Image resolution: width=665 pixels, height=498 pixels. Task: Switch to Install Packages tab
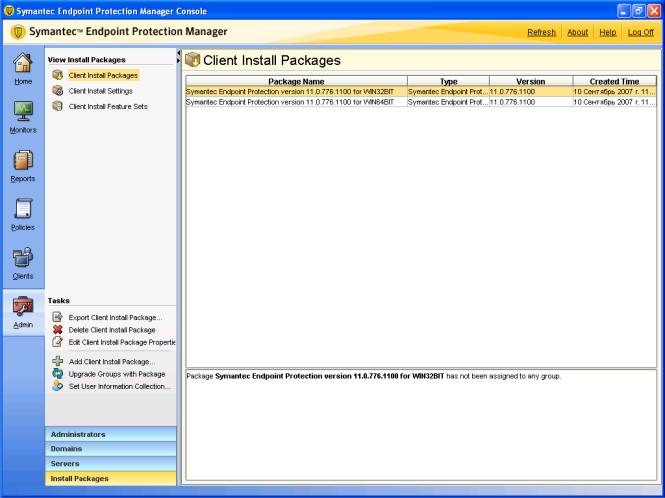coord(111,478)
